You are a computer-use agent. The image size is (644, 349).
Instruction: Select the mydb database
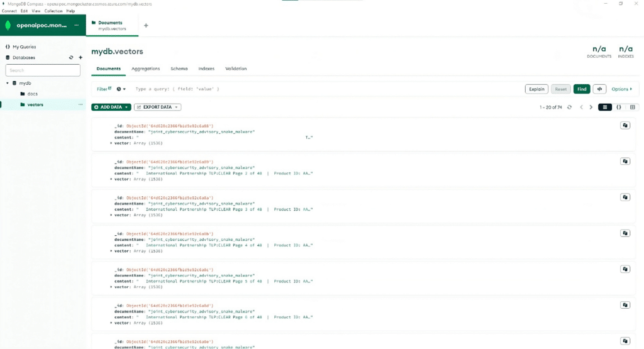click(x=25, y=83)
